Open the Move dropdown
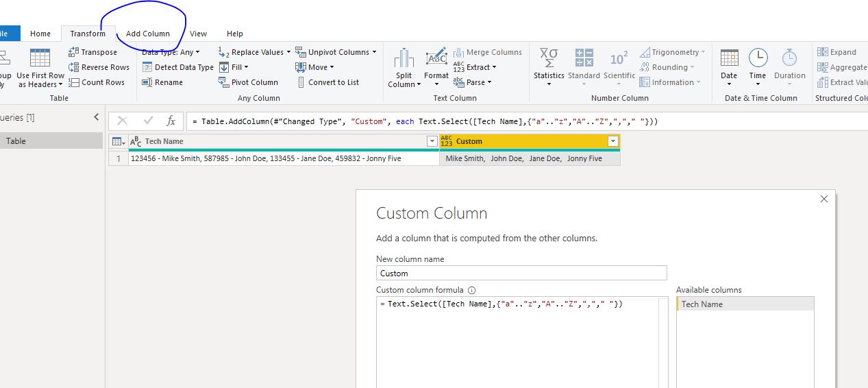Screen dimensions: 868x388 tap(315, 67)
